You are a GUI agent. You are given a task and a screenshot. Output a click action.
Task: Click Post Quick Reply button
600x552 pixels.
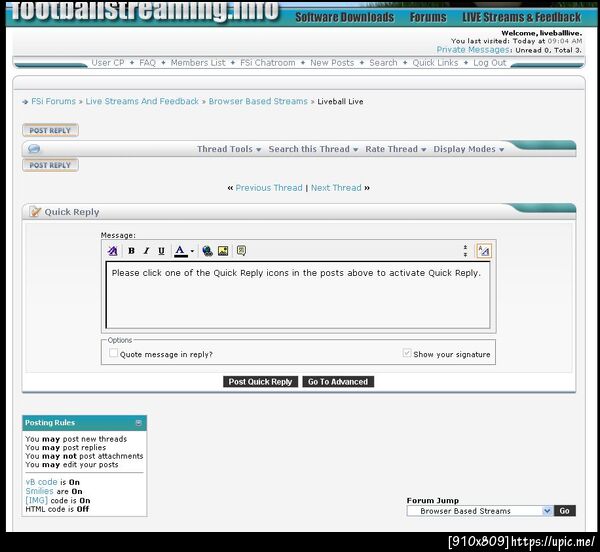(x=260, y=382)
